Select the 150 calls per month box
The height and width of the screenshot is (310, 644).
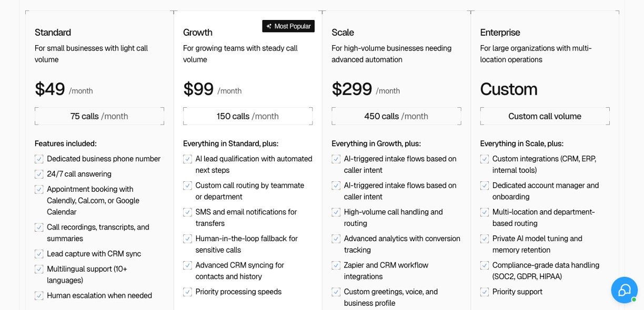coord(248,116)
